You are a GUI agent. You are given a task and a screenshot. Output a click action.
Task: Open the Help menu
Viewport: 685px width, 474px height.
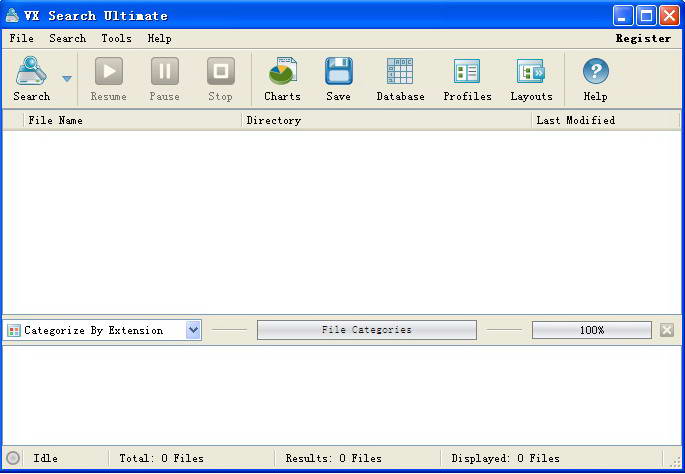pyautogui.click(x=159, y=38)
